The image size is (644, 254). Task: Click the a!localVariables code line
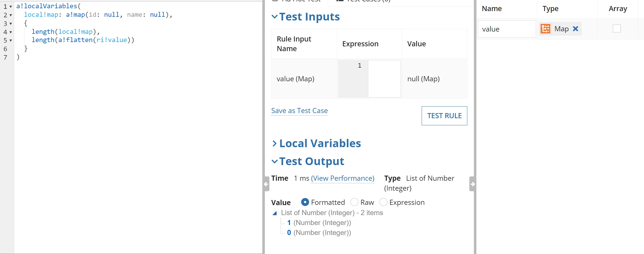tap(48, 6)
